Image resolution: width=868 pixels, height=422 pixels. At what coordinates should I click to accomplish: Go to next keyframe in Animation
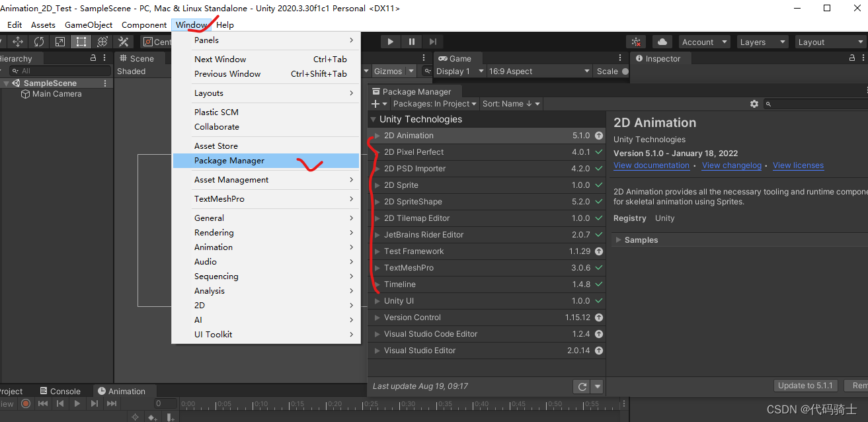[95, 403]
